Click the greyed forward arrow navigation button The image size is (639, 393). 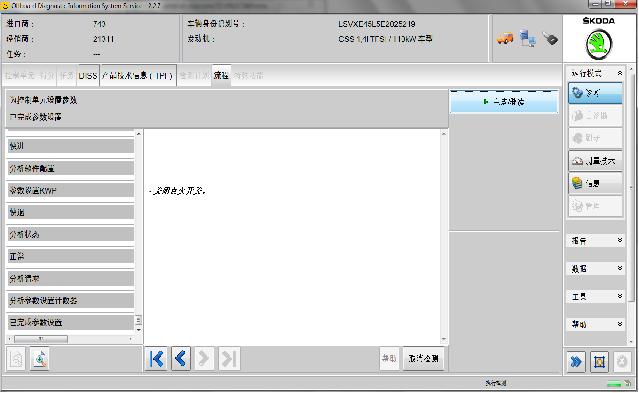pos(204,359)
